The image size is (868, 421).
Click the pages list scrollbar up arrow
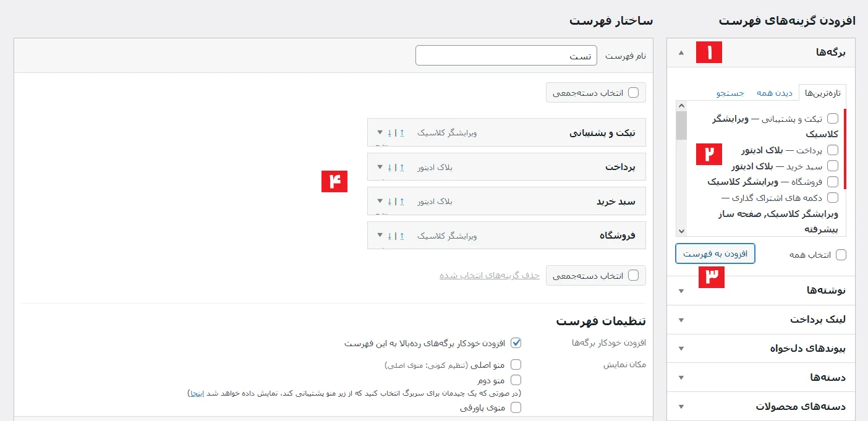(681, 106)
